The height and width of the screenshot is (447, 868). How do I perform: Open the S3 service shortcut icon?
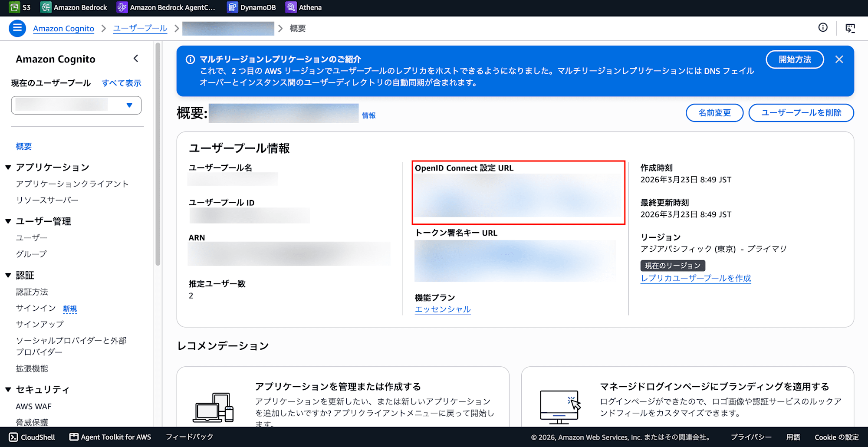14,7
